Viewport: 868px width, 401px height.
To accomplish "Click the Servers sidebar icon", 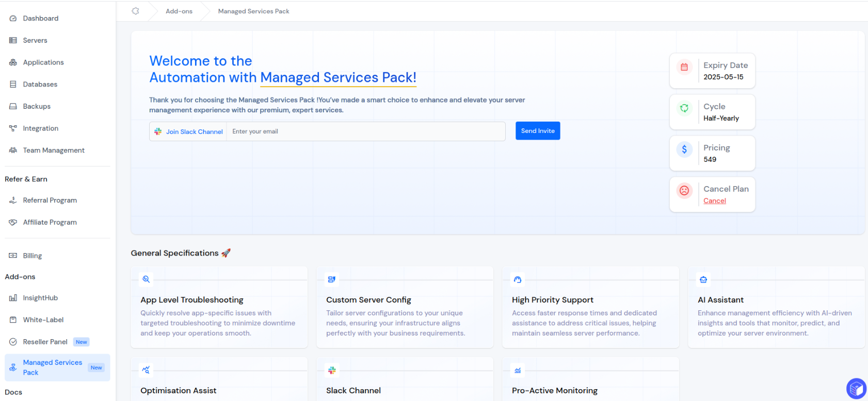I will pyautogui.click(x=13, y=40).
